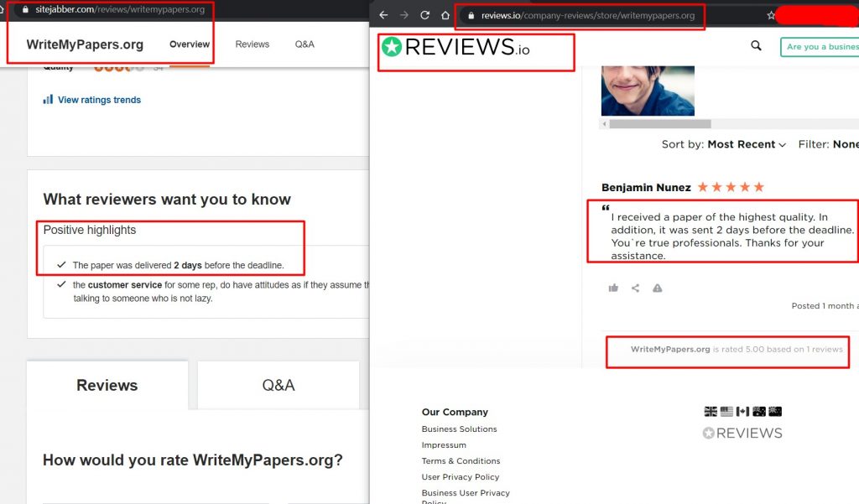
Task: Open User Privacy Policy footer link
Action: click(461, 476)
